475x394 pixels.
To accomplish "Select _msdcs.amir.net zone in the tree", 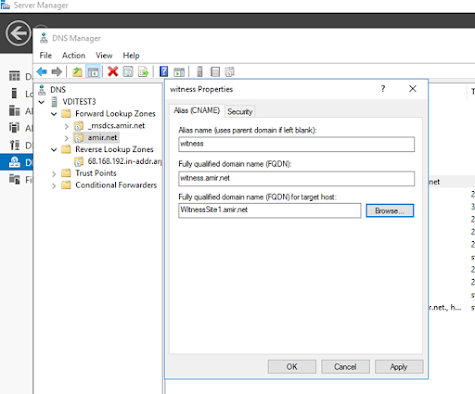I will 116,126.
